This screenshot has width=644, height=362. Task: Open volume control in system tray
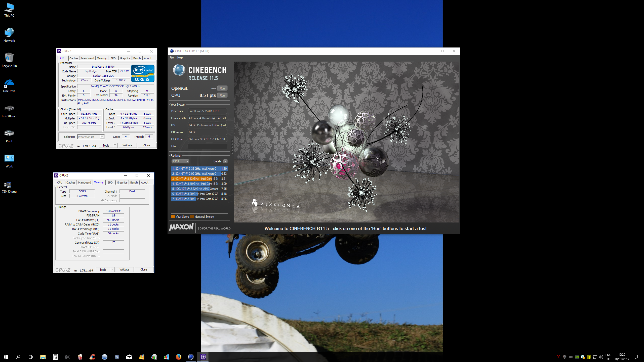coord(601,357)
